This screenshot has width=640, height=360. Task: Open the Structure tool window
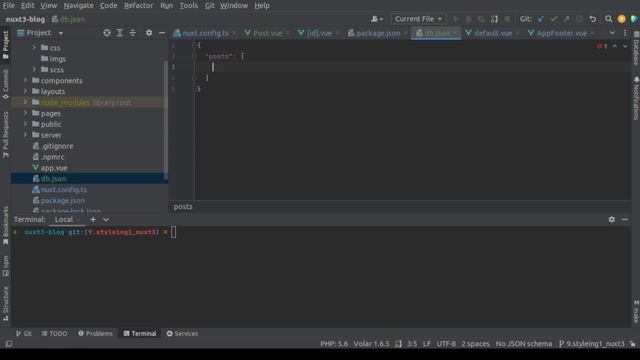[x=5, y=303]
